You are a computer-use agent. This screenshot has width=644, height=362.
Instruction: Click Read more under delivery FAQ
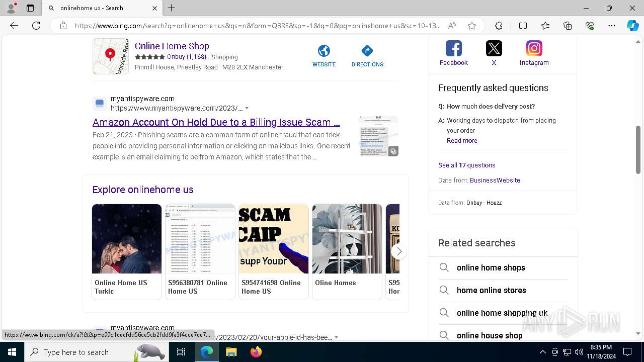(x=462, y=141)
